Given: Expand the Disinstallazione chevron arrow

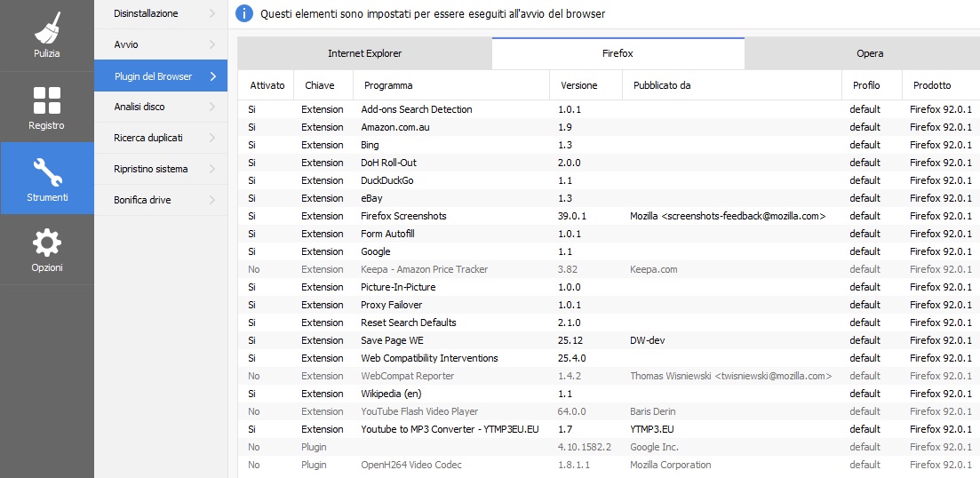Looking at the screenshot, I should coord(212,13).
